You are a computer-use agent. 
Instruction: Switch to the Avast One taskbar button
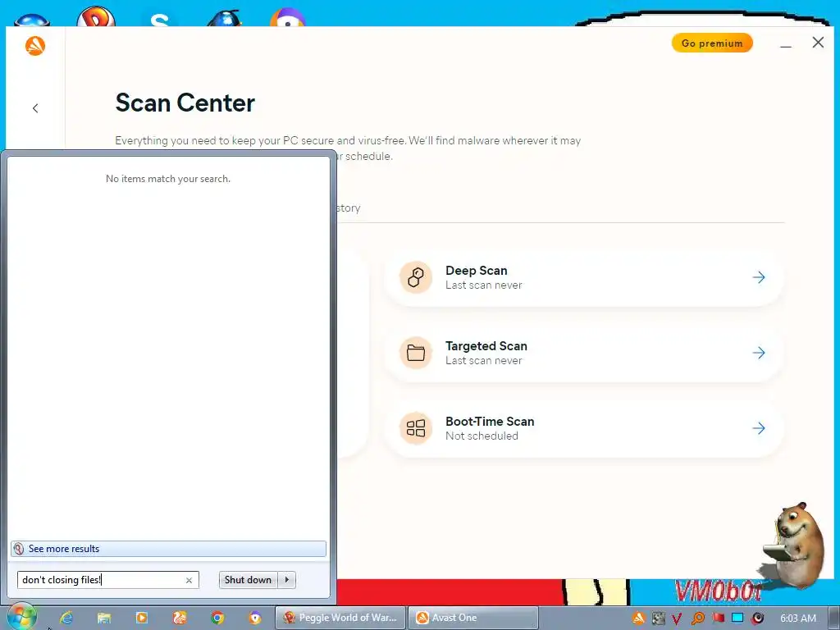[x=473, y=618]
